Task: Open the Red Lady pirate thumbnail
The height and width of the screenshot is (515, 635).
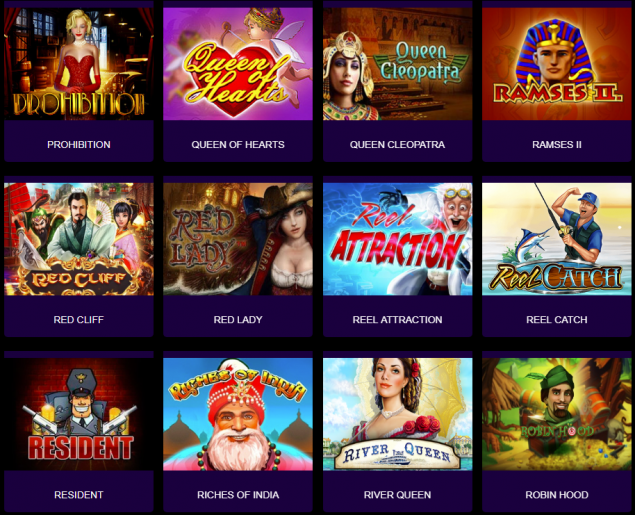Action: pos(238,239)
